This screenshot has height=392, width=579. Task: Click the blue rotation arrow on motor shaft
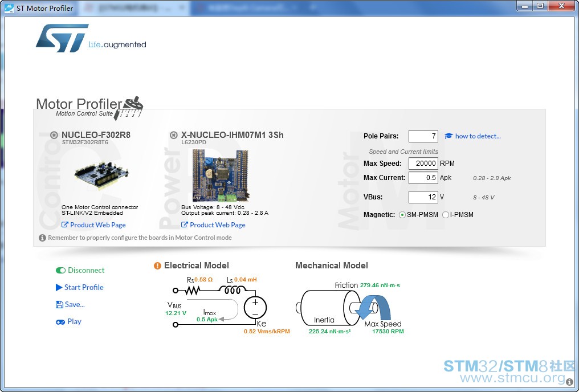374,307
